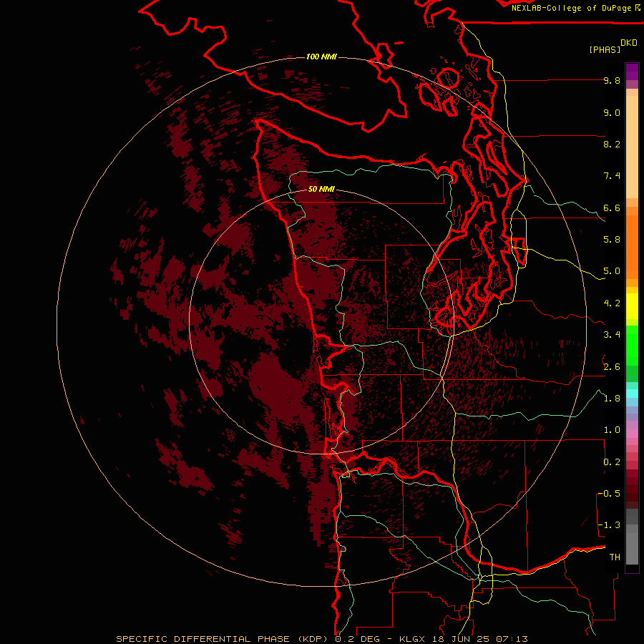Click the 0.2 scale value
Image resolution: width=644 pixels, height=644 pixels.
click(612, 462)
